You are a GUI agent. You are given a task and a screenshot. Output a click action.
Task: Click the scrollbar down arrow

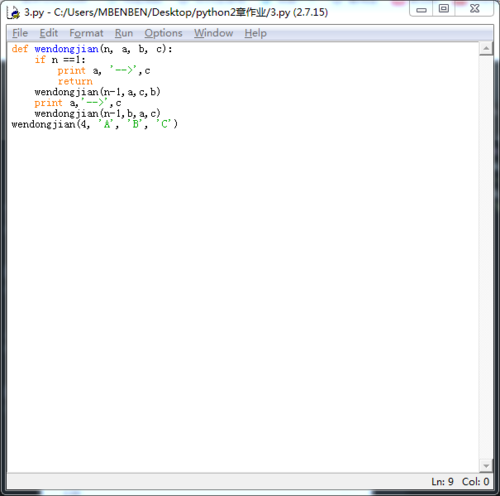point(486,466)
